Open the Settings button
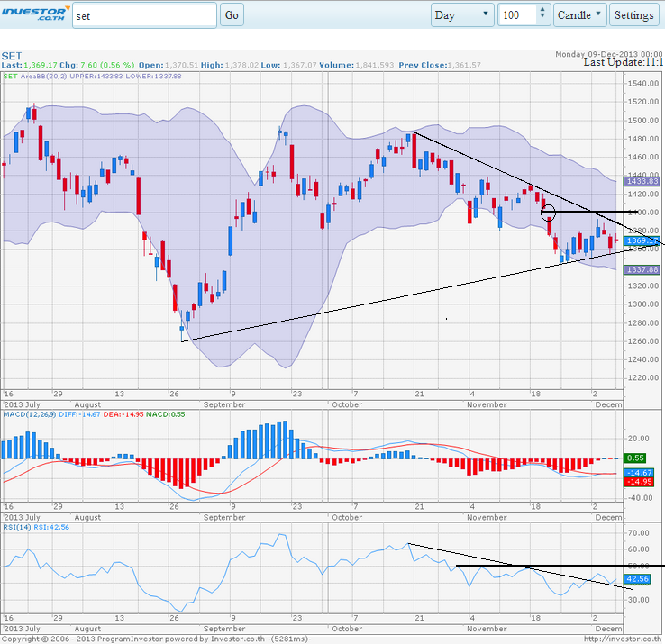 pos(633,14)
